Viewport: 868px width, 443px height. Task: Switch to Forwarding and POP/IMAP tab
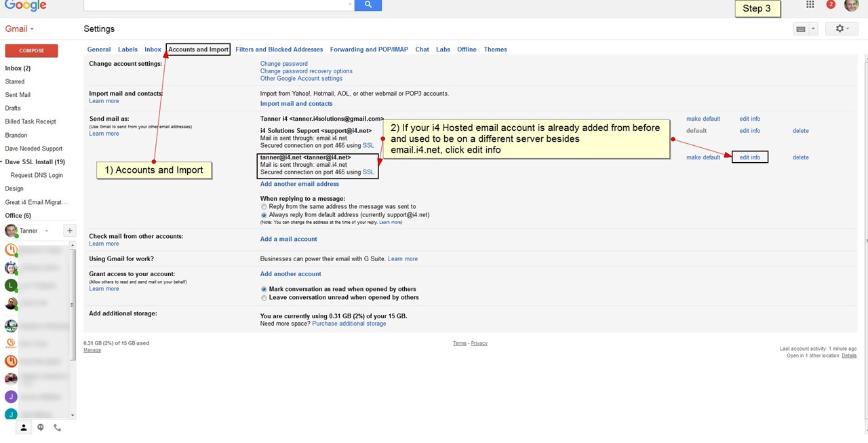pos(369,50)
